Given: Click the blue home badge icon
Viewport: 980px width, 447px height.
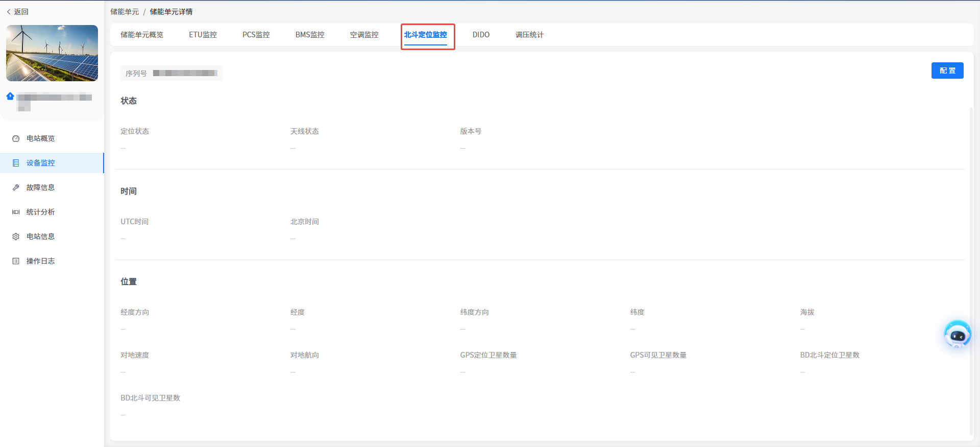Looking at the screenshot, I should 10,96.
